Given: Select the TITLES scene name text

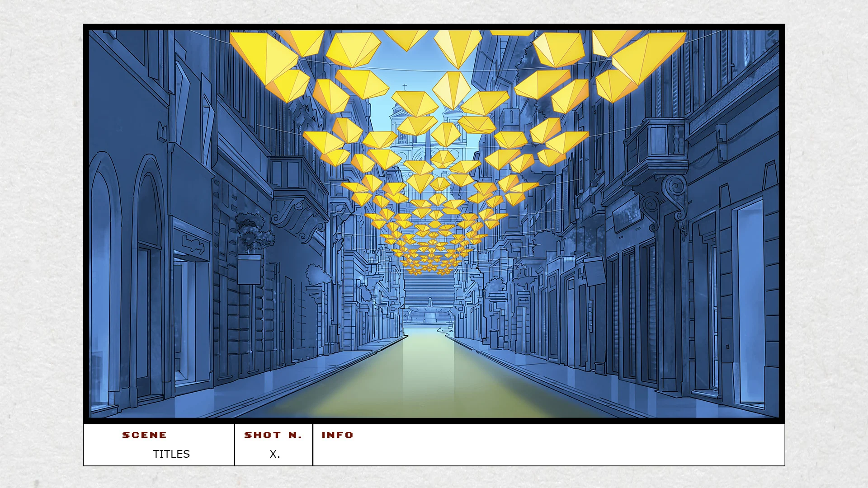Looking at the screenshot, I should click(x=171, y=454).
